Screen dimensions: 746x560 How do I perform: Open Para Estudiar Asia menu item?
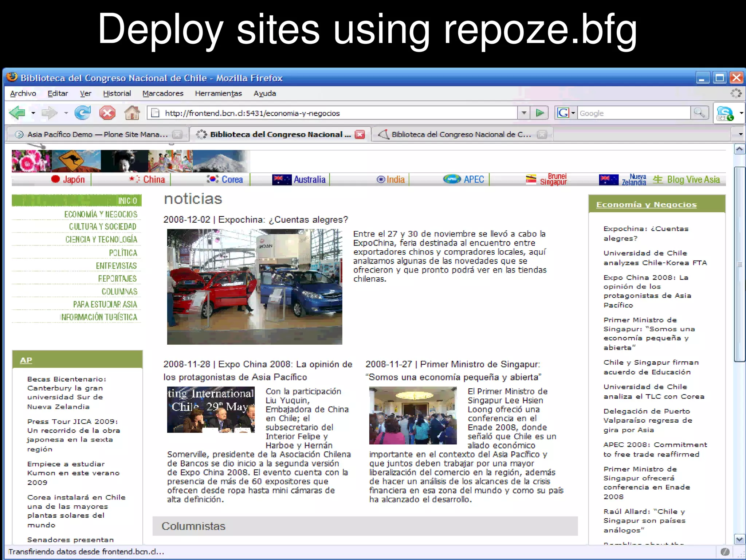point(105,304)
